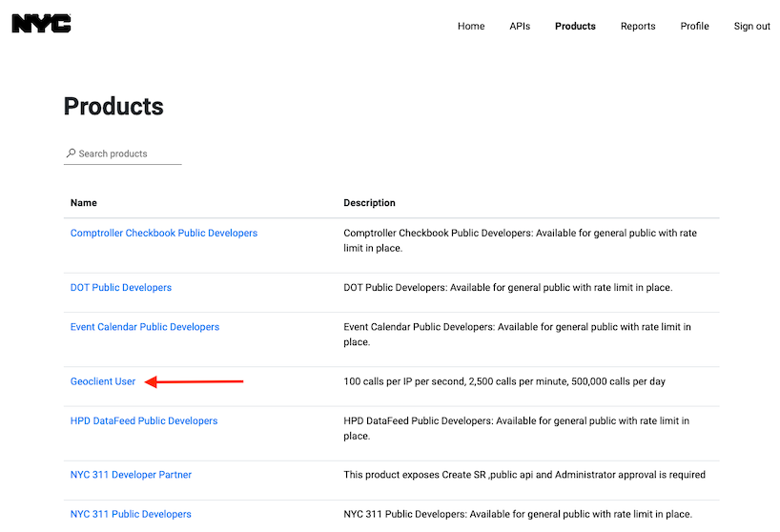The width and height of the screenshot is (780, 532).
Task: Sign out of the portal
Action: [x=751, y=26]
